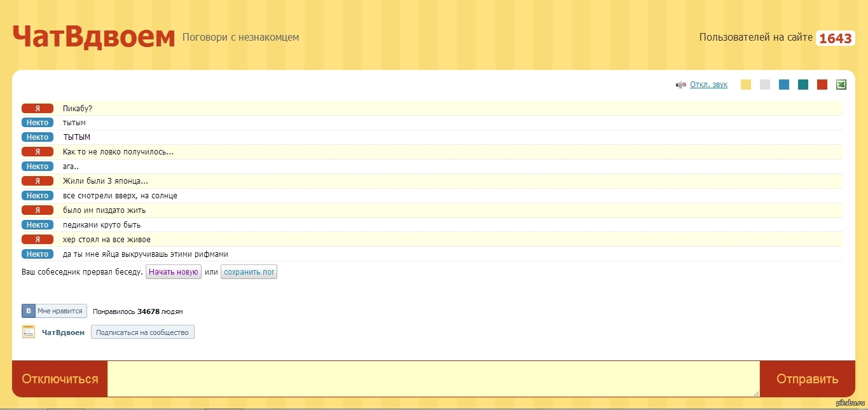The width and height of the screenshot is (868, 410).
Task: Apply the red theme color swatch
Action: pyautogui.click(x=822, y=85)
